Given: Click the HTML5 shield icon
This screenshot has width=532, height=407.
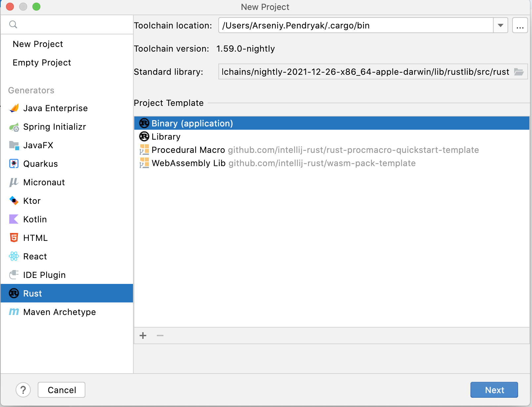Looking at the screenshot, I should click(x=14, y=238).
